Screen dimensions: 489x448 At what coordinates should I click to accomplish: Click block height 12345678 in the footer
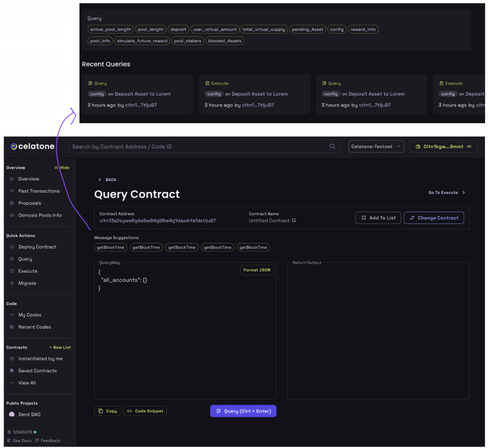click(x=23, y=432)
